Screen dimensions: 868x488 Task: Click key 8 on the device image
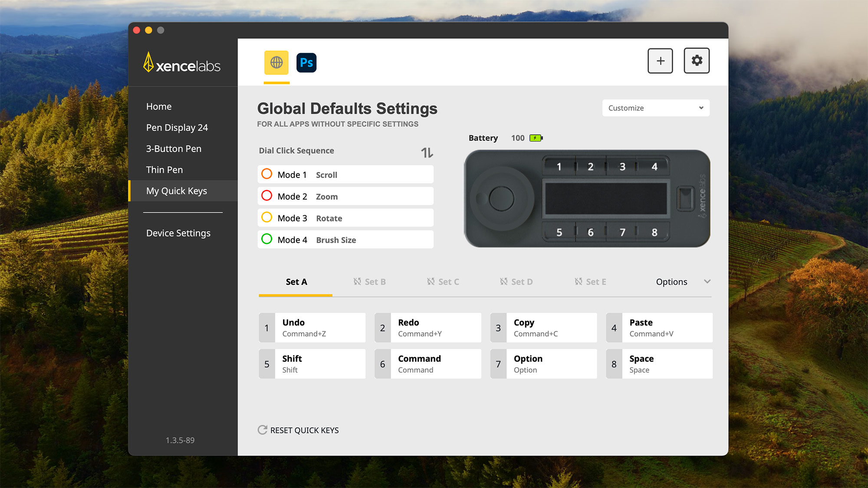pos(654,232)
